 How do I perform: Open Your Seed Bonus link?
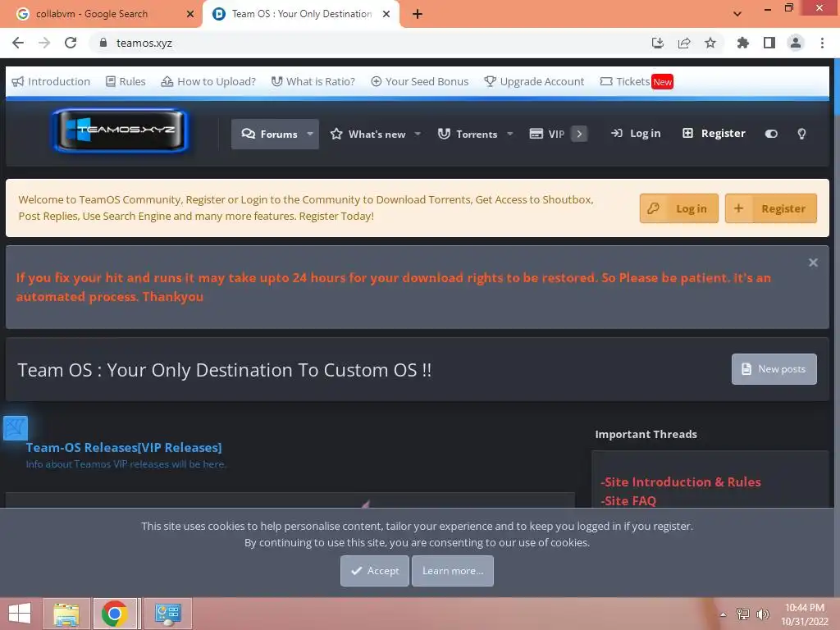pyautogui.click(x=419, y=81)
